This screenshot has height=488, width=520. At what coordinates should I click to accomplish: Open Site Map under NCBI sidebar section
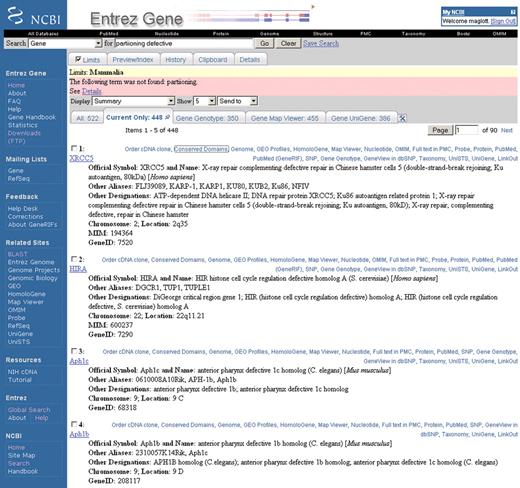[21, 456]
